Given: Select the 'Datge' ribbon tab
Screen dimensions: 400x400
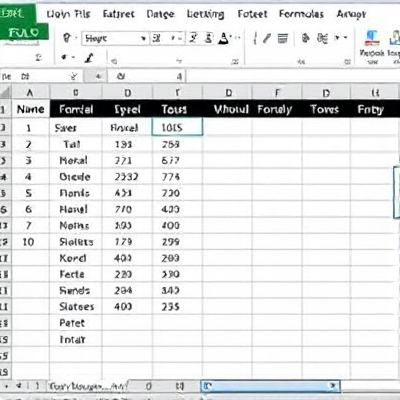Looking at the screenshot, I should click(x=160, y=14).
